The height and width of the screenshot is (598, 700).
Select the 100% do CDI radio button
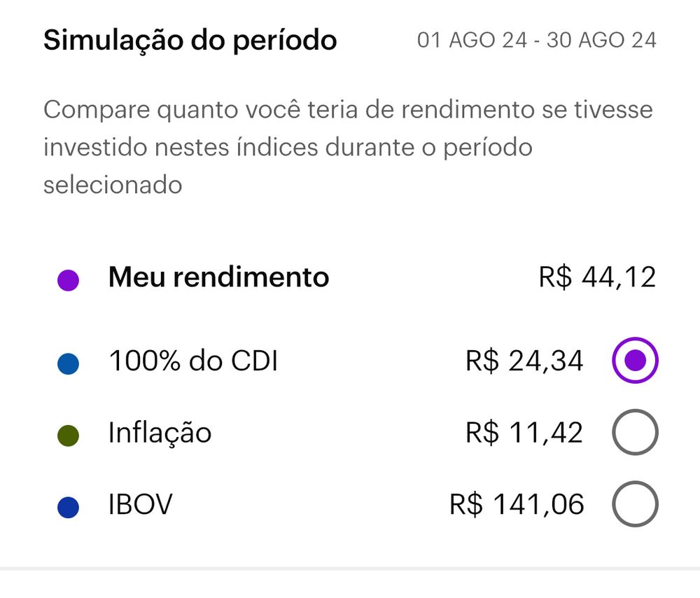[635, 361]
